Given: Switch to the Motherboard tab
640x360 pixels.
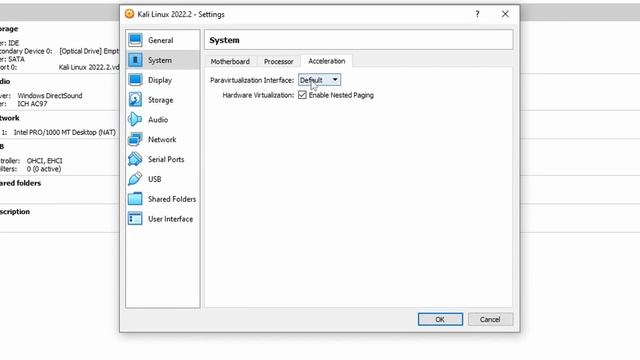Looking at the screenshot, I should (x=230, y=61).
